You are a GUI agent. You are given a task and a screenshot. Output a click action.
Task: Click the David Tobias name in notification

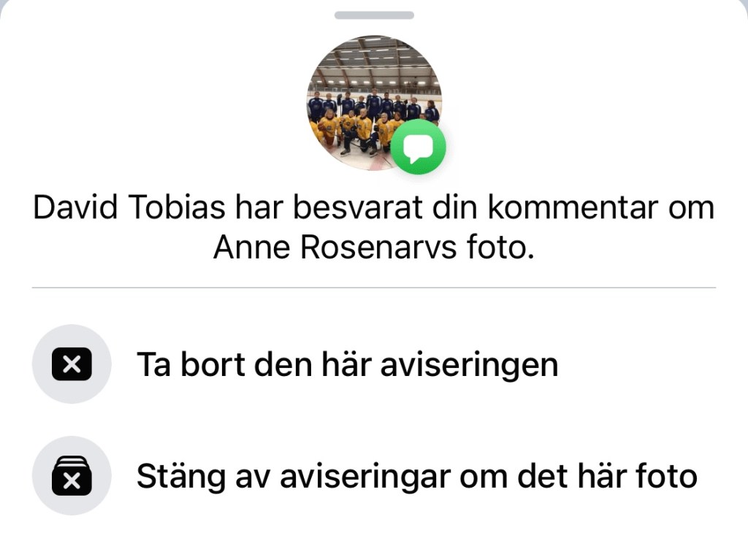[129, 207]
